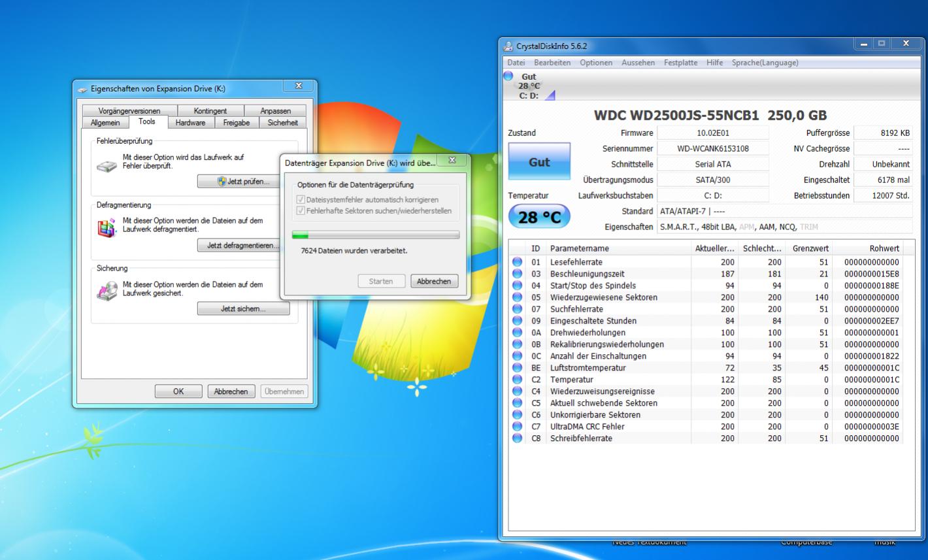The image size is (928, 560).
Task: Click the status orb for Wiederzuweisungsereignisse
Action: tap(518, 391)
